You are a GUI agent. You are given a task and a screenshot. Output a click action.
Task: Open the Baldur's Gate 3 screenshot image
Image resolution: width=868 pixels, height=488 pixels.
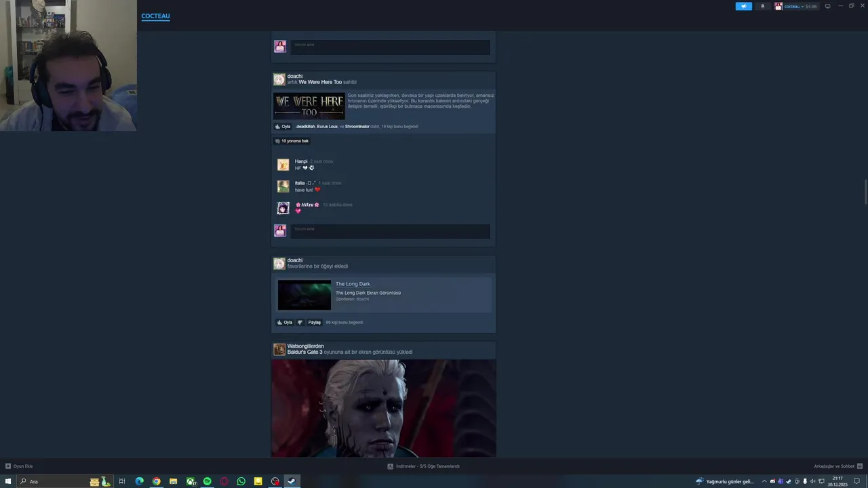pyautogui.click(x=384, y=408)
